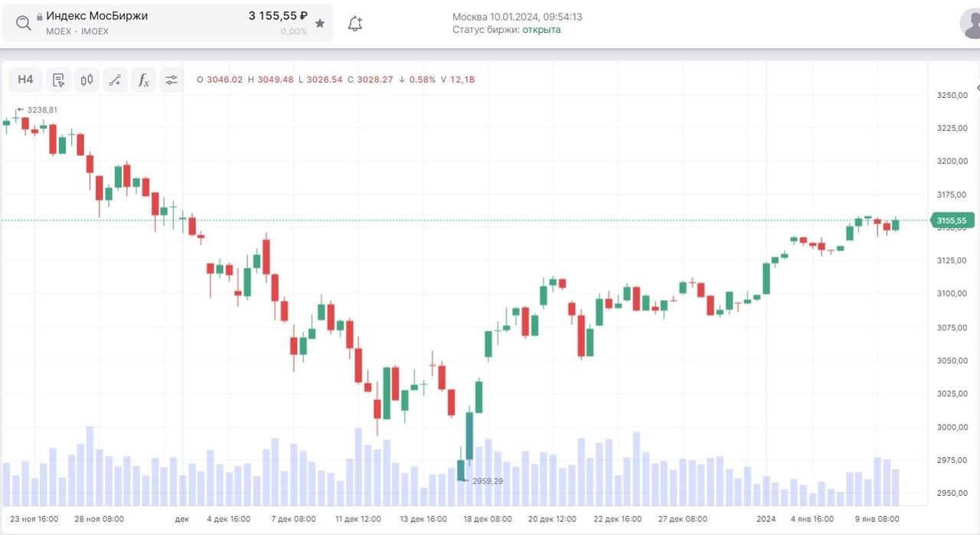Click the 3238,81 high price marker
Screen dimensions: 980x535
pos(42,110)
